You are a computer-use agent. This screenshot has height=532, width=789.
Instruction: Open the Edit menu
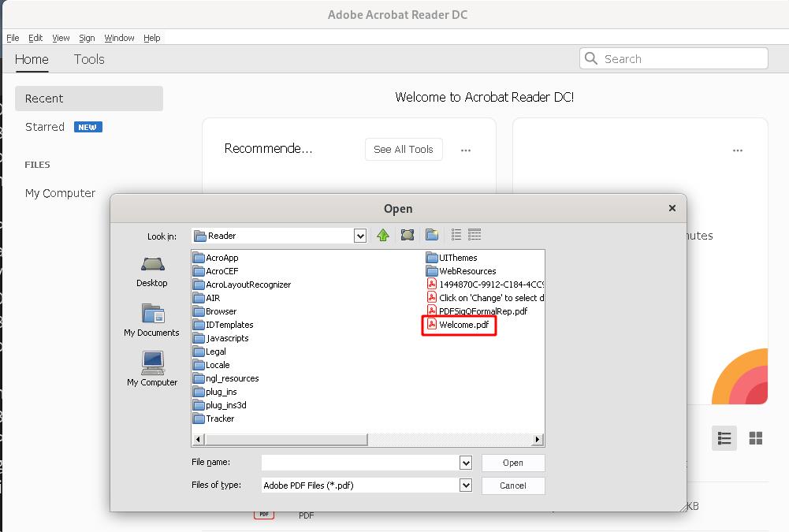tap(35, 38)
